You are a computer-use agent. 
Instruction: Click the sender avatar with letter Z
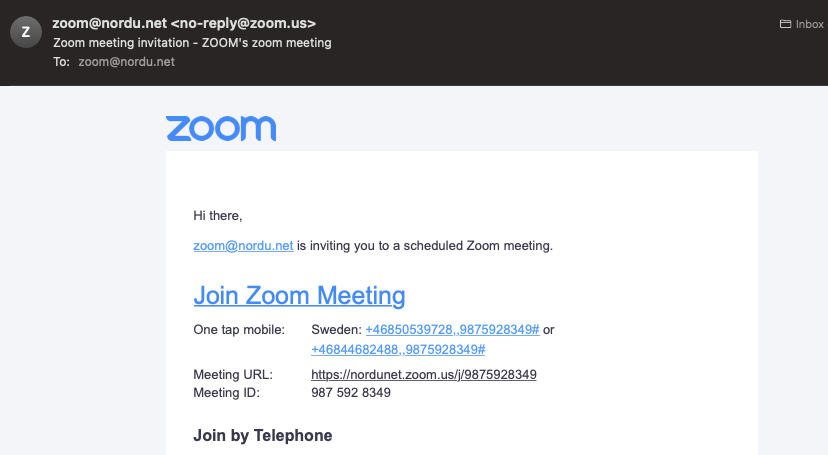(x=26, y=32)
